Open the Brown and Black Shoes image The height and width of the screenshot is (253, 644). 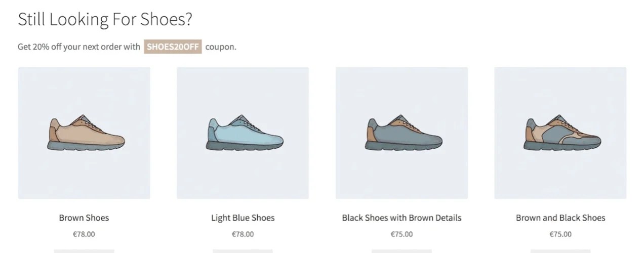(560, 133)
